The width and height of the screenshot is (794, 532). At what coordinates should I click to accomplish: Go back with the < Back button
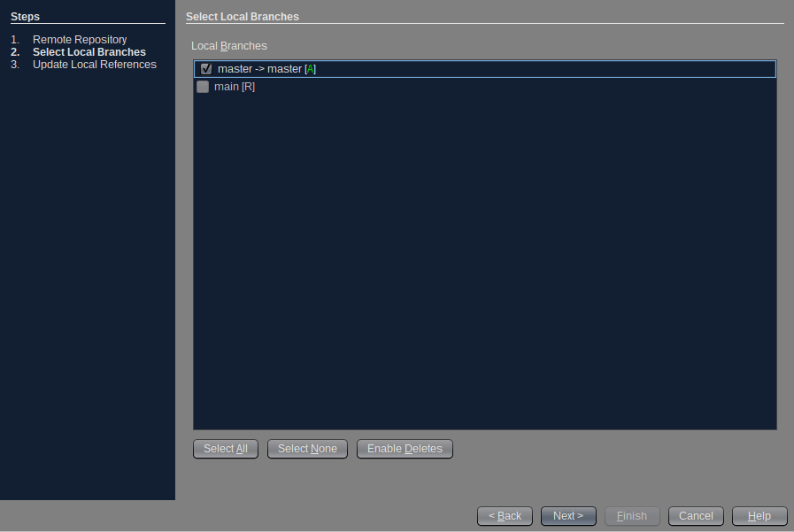505,516
